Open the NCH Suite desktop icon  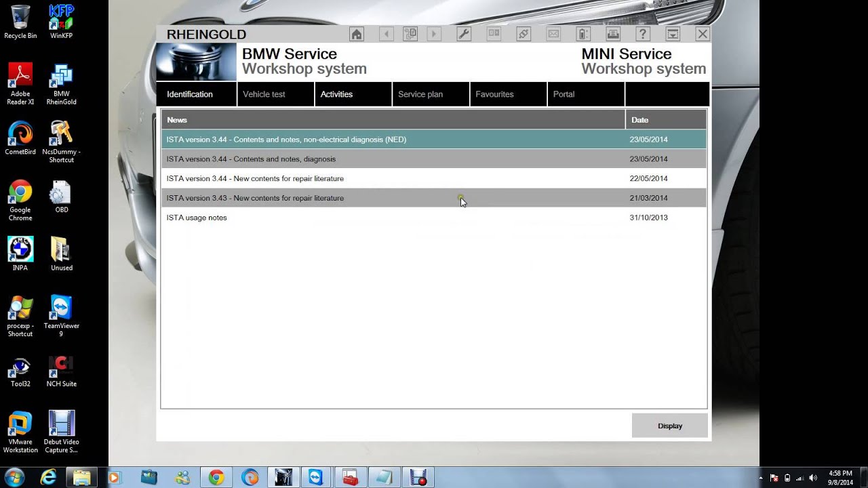tap(61, 371)
